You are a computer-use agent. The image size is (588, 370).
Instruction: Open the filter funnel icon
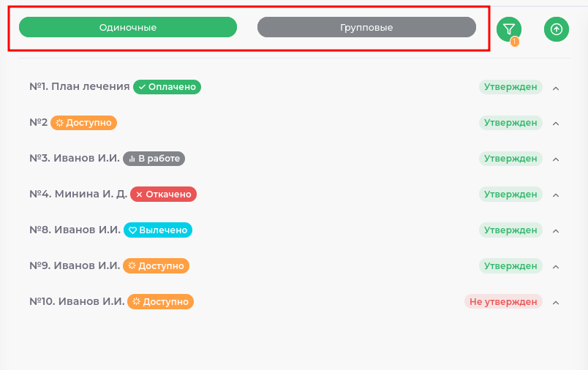tap(509, 29)
